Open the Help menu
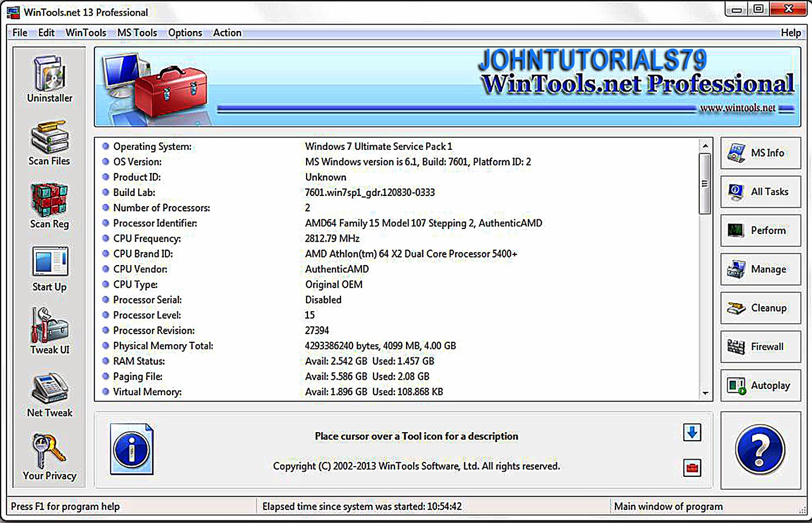This screenshot has width=812, height=523. pos(791,33)
